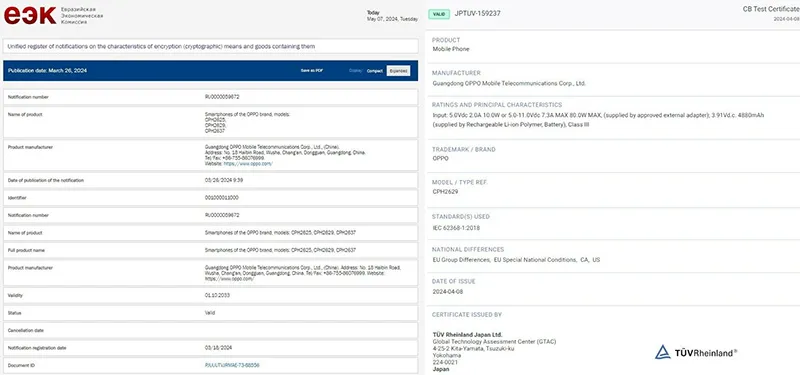Switch display to Compact view
Image resolution: width=800 pixels, height=375 pixels.
coord(374,71)
